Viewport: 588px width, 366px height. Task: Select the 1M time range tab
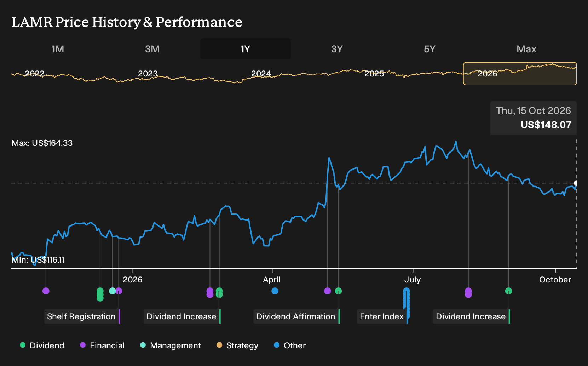coord(58,49)
